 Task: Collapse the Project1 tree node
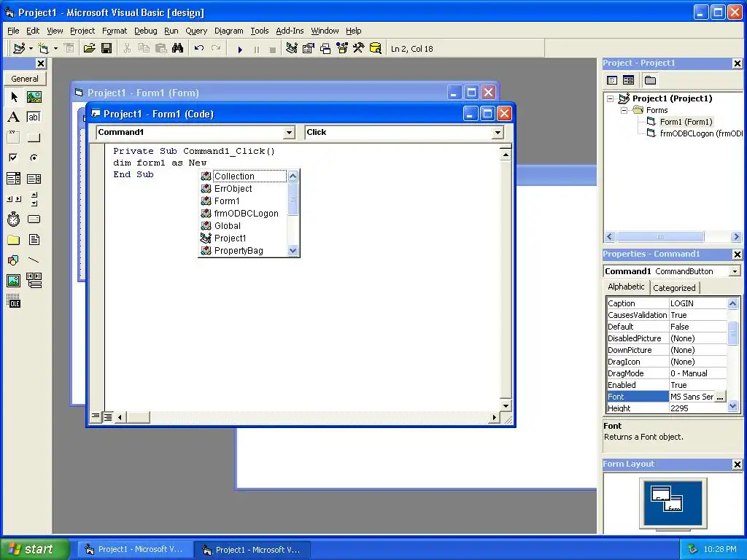click(x=611, y=98)
